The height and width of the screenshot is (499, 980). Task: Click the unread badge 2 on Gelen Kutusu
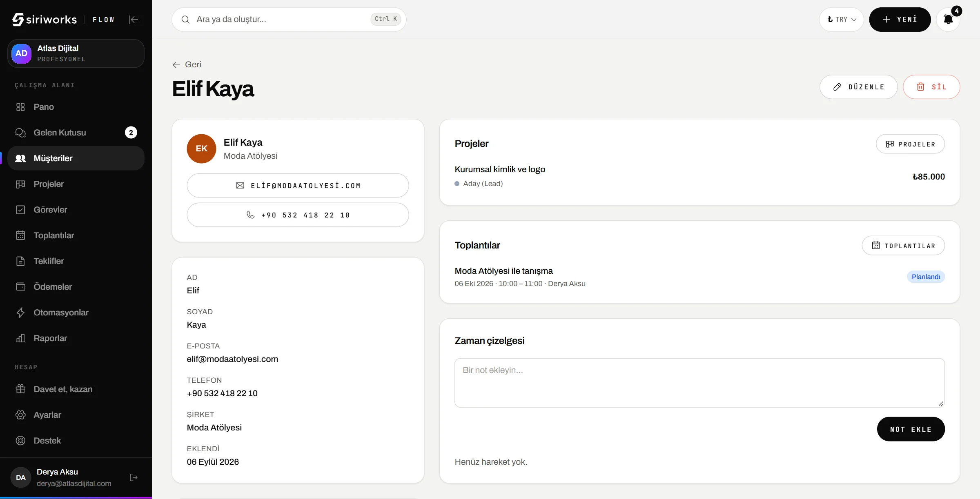pos(131,133)
